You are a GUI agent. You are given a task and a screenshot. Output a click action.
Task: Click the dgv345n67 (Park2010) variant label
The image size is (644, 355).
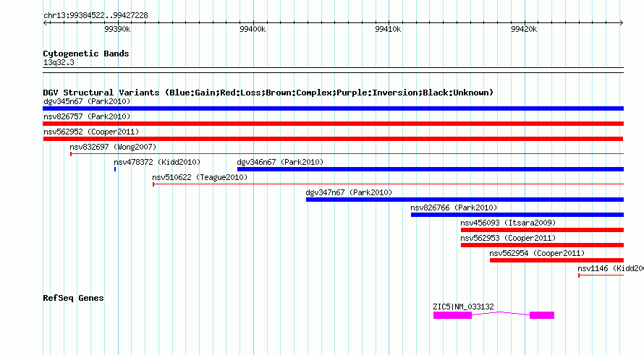tap(87, 101)
